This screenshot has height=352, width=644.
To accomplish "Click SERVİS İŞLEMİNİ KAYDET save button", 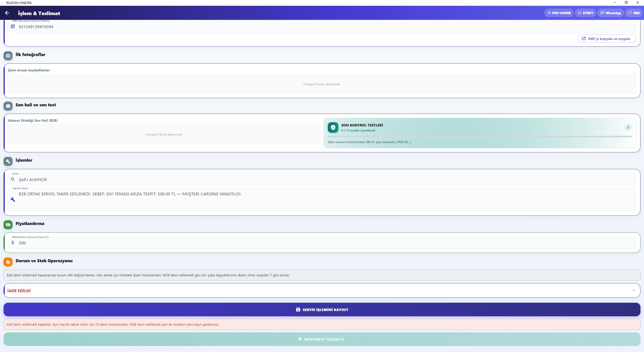I will [x=322, y=310].
